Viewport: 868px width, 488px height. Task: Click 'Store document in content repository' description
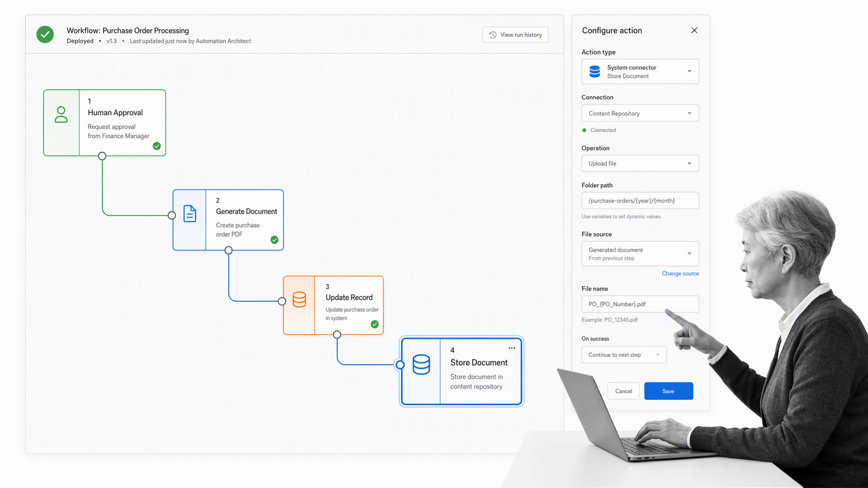476,381
